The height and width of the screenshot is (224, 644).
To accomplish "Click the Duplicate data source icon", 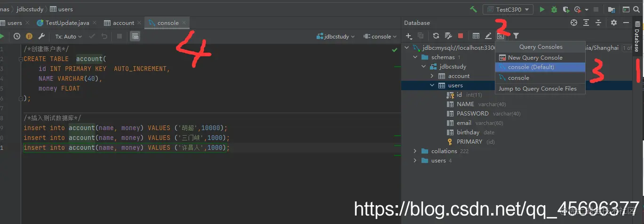I will [421, 36].
